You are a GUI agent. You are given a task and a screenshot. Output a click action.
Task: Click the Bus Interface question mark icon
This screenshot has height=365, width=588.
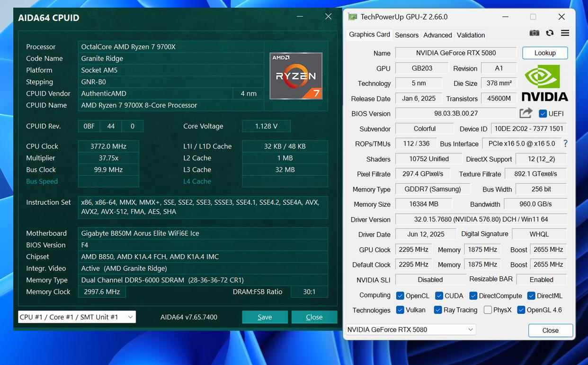(565, 143)
